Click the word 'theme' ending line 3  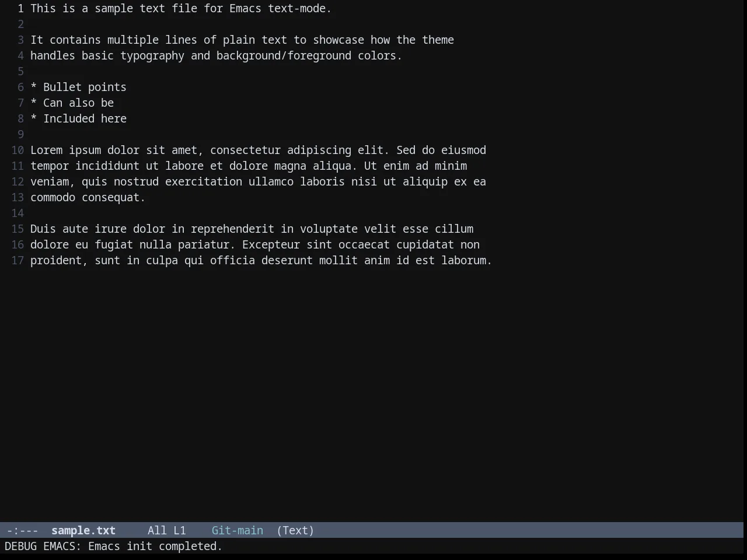[x=438, y=40]
